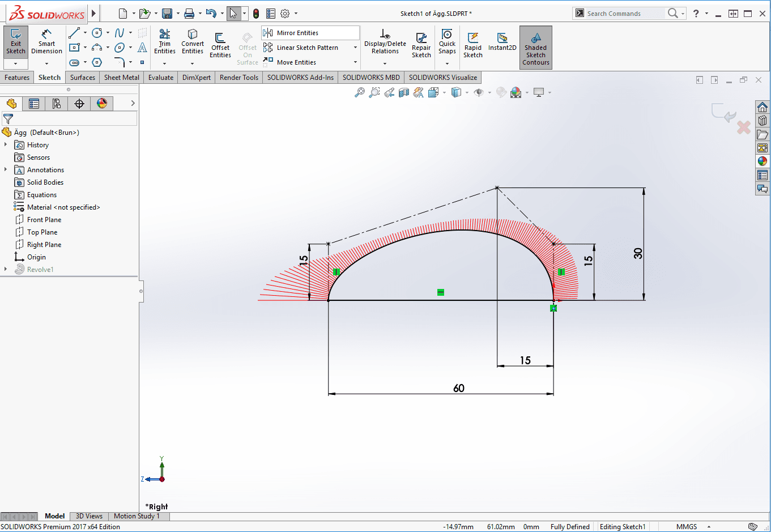Toggle the hide/show items eye icon
The height and width of the screenshot is (532, 771).
pos(479,92)
